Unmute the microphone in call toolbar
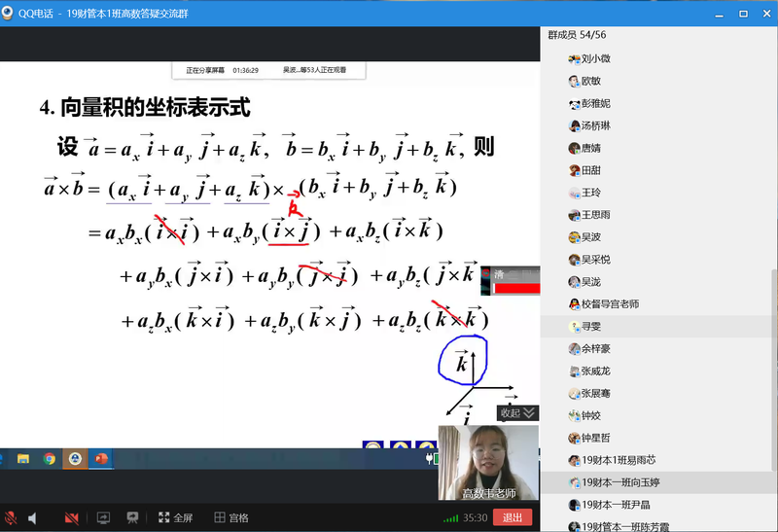The width and height of the screenshot is (778, 532). coord(11,518)
